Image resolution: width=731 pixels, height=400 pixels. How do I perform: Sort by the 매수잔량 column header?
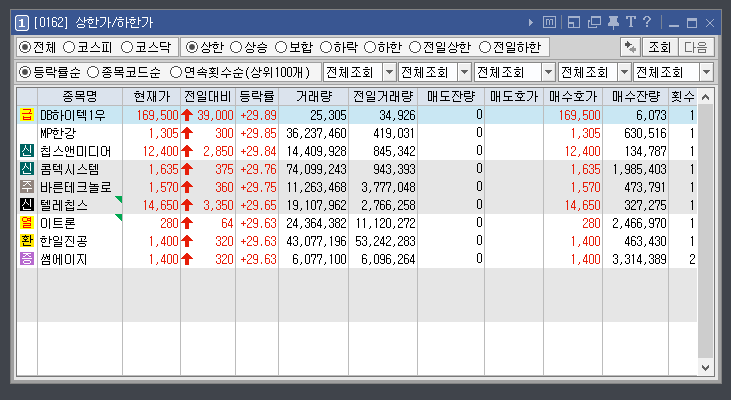(636, 97)
